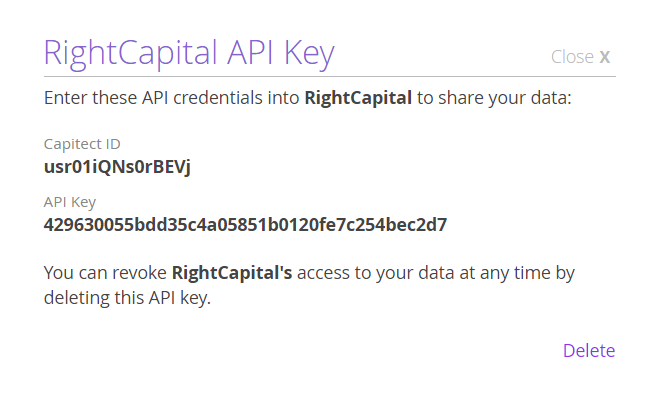Select the API key string starting 429630055
This screenshot has height=397, width=656.
click(245, 225)
